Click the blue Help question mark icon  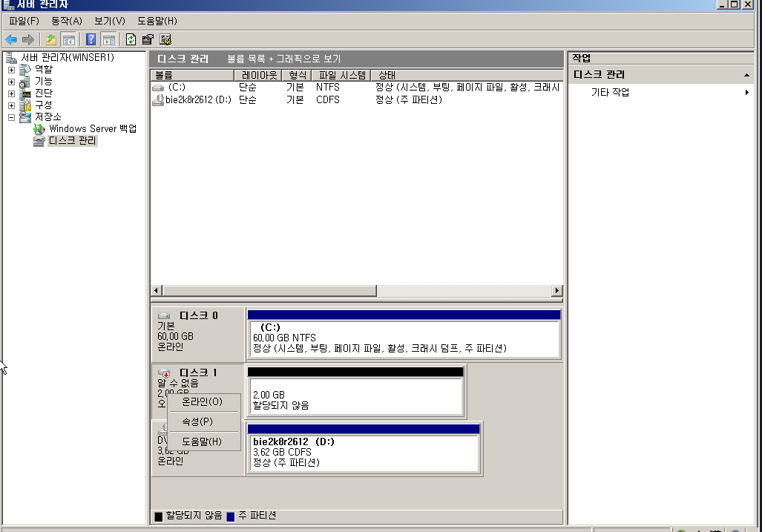pos(91,39)
